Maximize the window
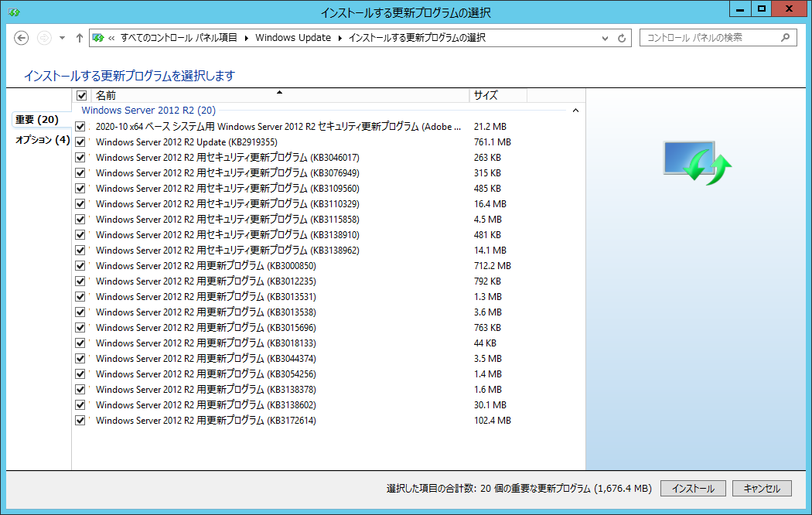This screenshot has width=812, height=515. click(761, 9)
